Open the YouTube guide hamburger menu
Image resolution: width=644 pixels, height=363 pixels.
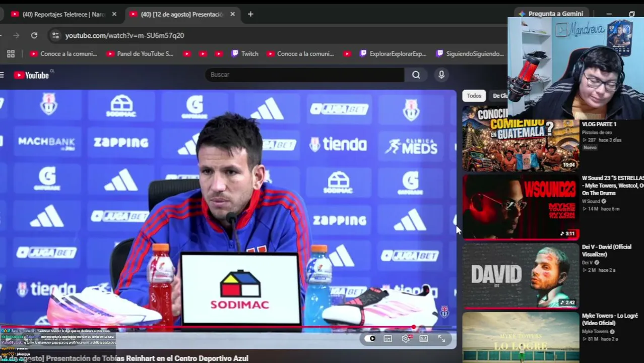(2, 75)
